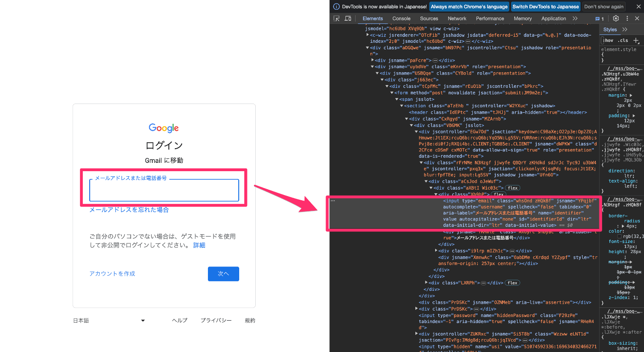Image resolution: width=644 pixels, height=352 pixels.
Task: Click the flex badge next to aXBtI Wic03c
Action: point(512,188)
